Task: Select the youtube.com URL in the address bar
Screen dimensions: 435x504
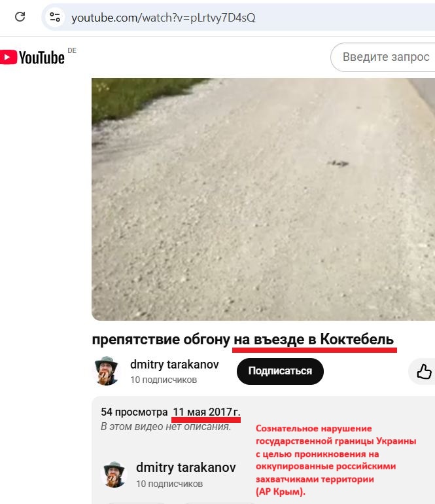Action: tap(164, 18)
